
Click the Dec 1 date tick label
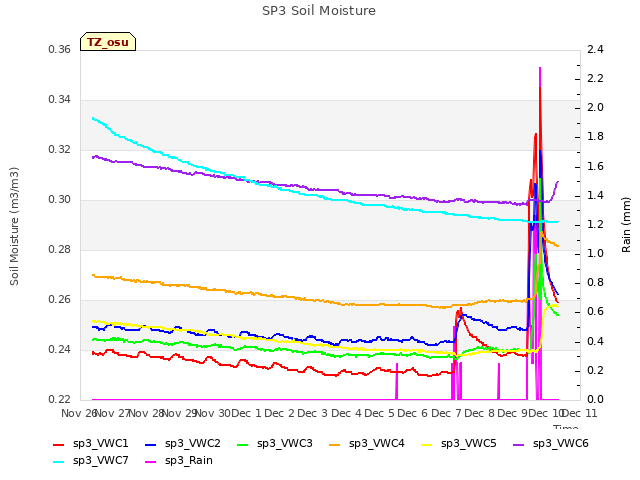(x=247, y=414)
